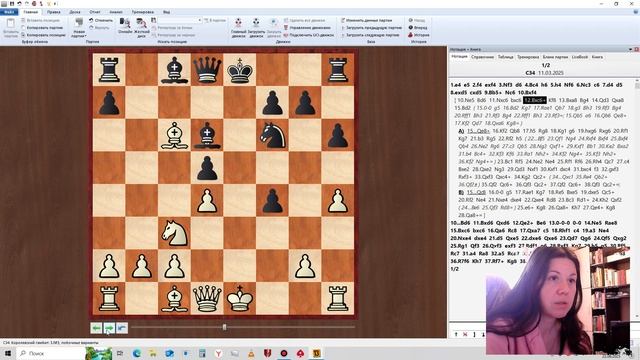Open the Файл menu
This screenshot has height=360, width=640.
(9, 12)
